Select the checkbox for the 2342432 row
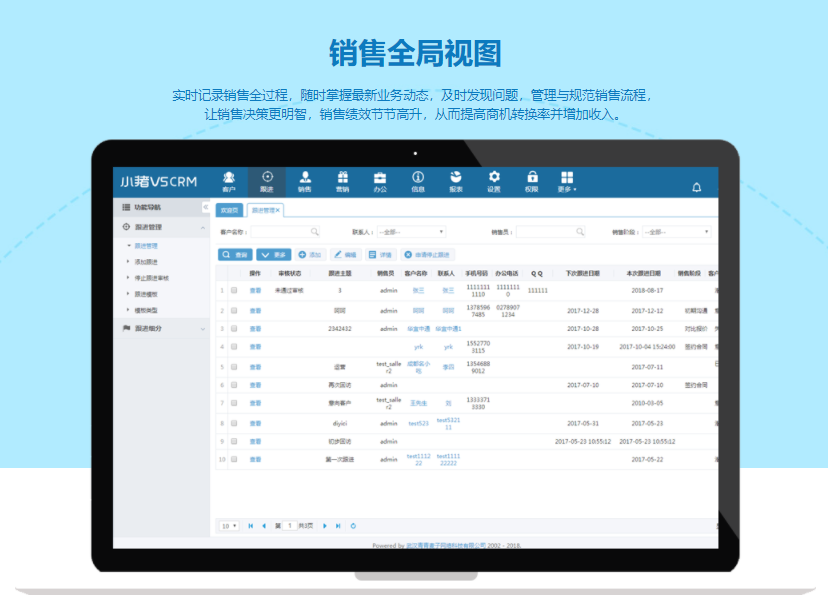 point(233,328)
